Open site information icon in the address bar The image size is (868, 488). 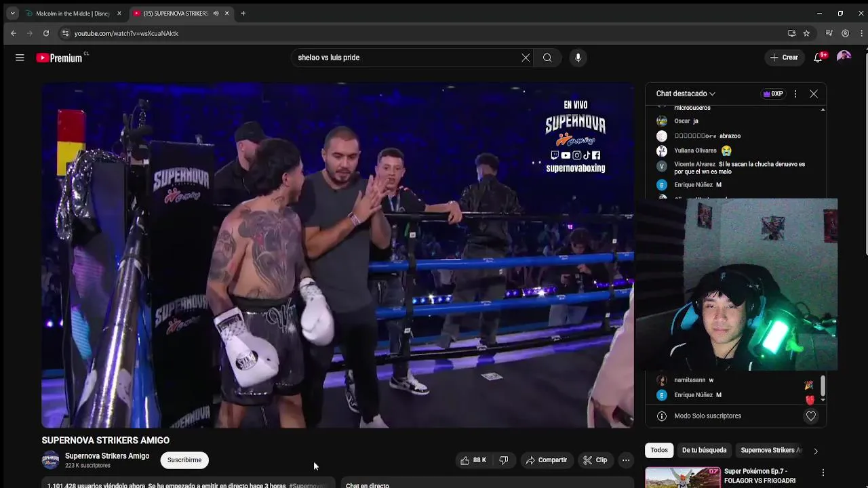click(65, 33)
